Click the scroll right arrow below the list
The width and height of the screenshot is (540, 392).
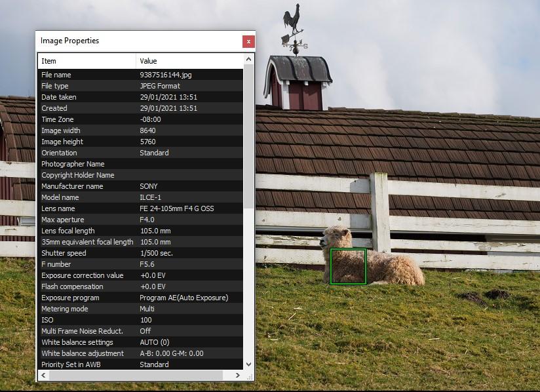[238, 375]
